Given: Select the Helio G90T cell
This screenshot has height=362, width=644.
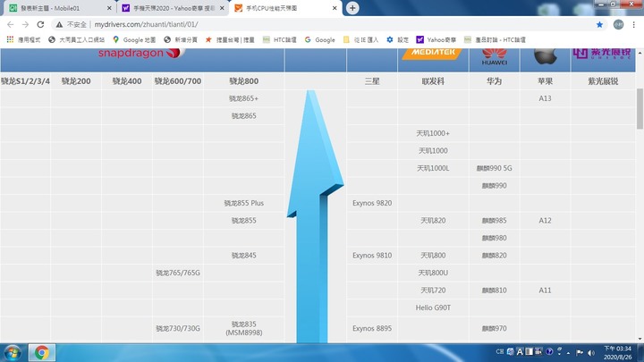Looking at the screenshot, I should pyautogui.click(x=433, y=307).
